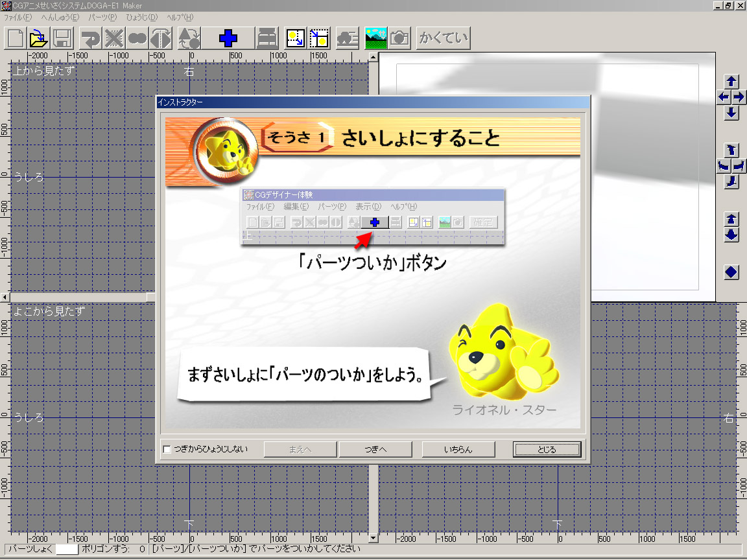
Task: Click the いちらん list button
Action: (459, 449)
